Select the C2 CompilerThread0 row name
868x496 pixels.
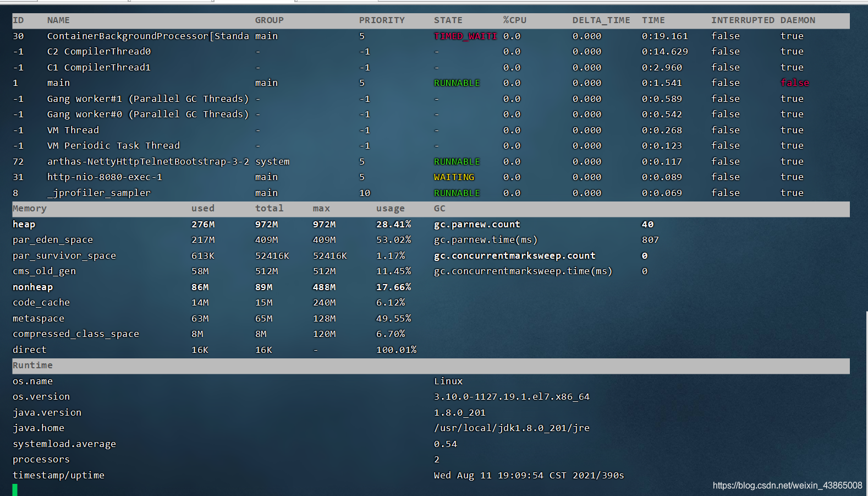pyautogui.click(x=99, y=51)
